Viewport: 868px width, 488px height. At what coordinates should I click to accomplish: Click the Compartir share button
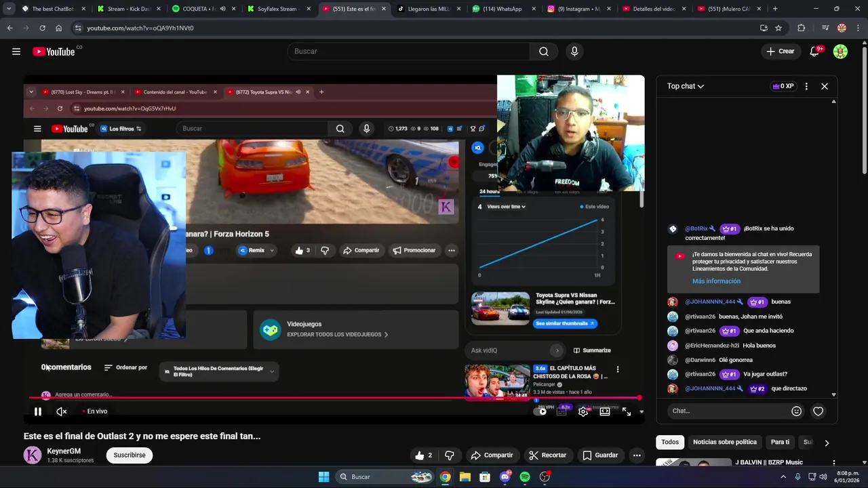tap(492, 455)
